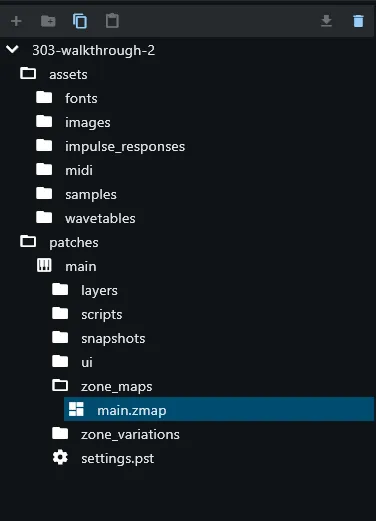Collapse the 303-walkthrough-2 chevron
Image resolution: width=376 pixels, height=521 pixels.
tap(12, 50)
